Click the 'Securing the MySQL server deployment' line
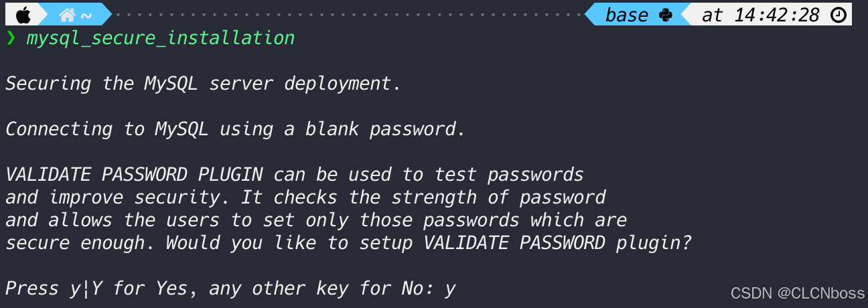868x308 pixels. (x=204, y=84)
